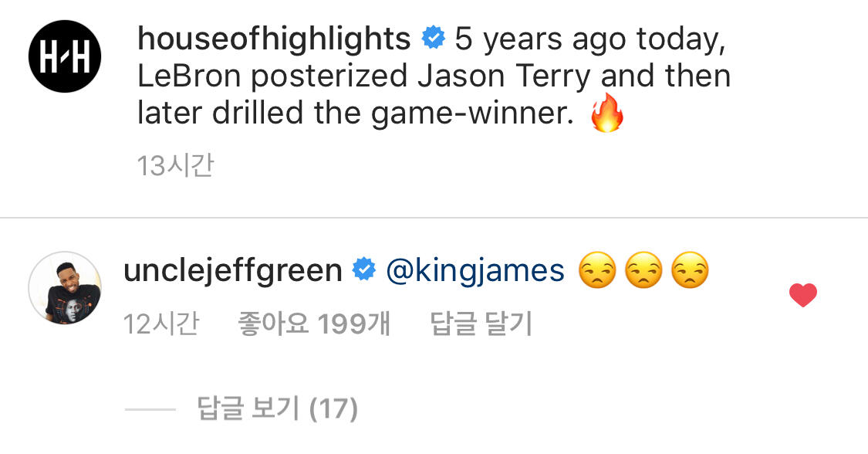Tap the last unamused emoji in comment
This screenshot has width=868, height=454.
pos(690,272)
